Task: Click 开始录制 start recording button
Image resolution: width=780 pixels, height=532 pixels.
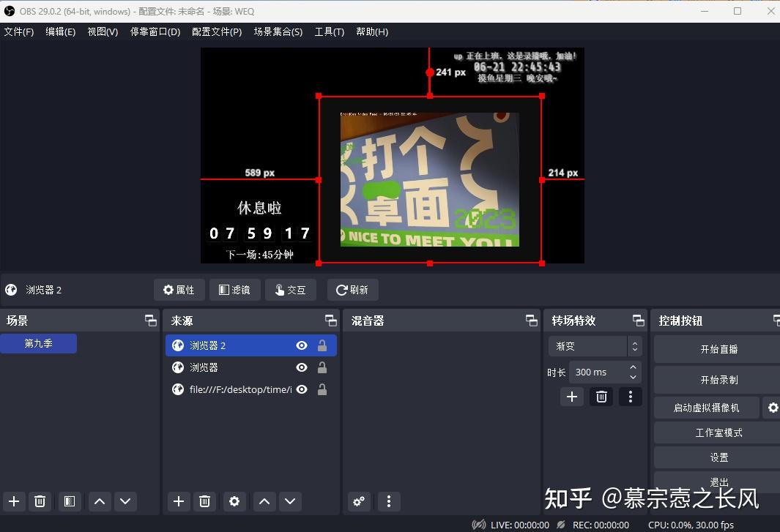Action: coord(718,380)
